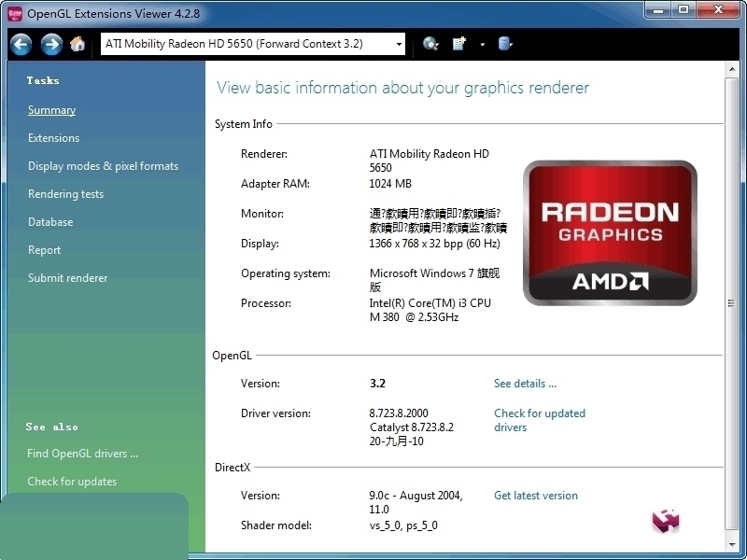Click the notepad icon in the toolbar
This screenshot has width=747, height=560.
[458, 44]
